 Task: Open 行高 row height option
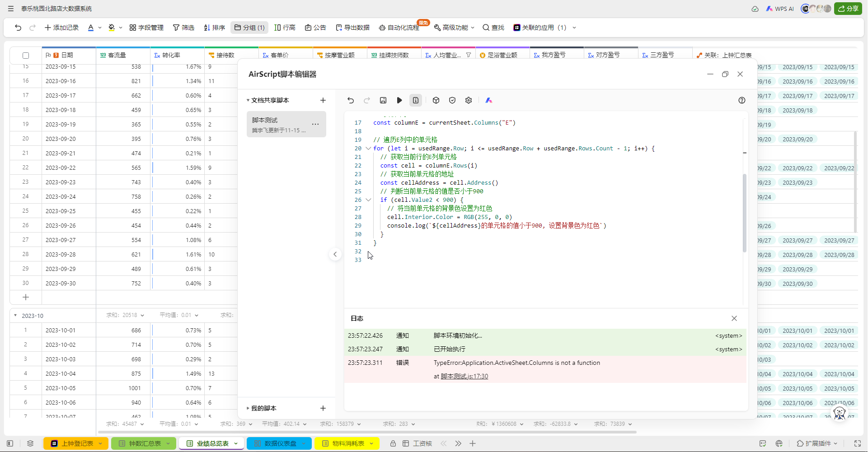[285, 28]
